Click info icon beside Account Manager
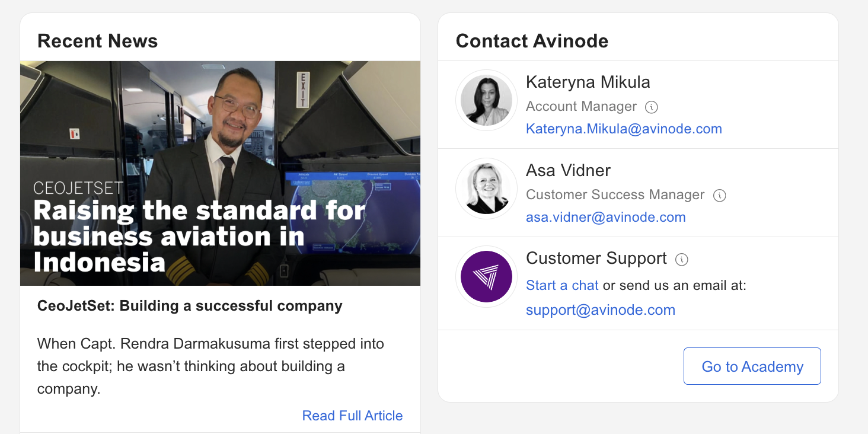This screenshot has height=434, width=868. pyautogui.click(x=652, y=107)
